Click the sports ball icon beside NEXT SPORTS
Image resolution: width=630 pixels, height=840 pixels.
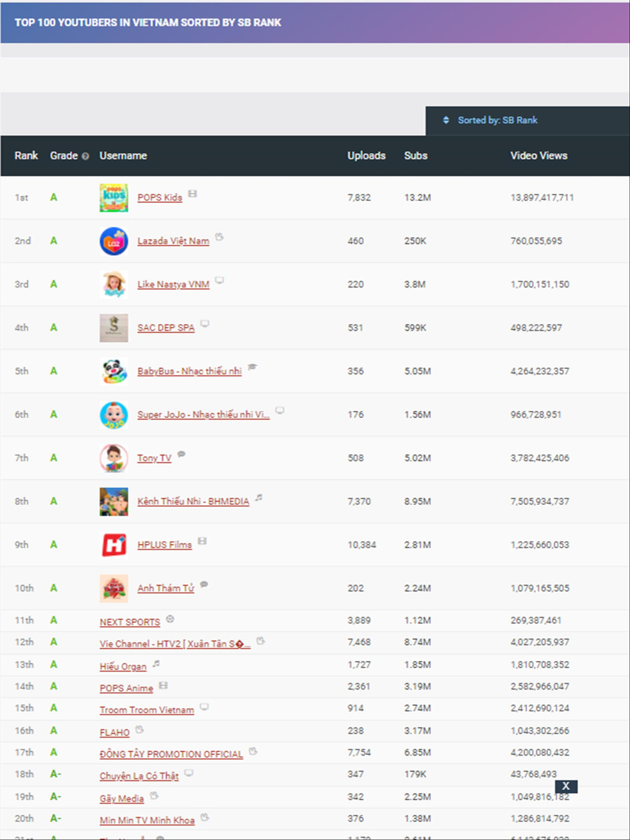[x=170, y=619]
